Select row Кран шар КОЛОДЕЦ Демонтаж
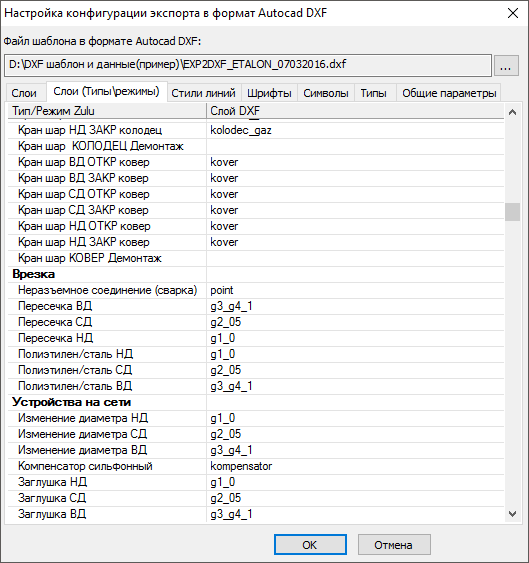Image resolution: width=529 pixels, height=563 pixels. [x=256, y=146]
